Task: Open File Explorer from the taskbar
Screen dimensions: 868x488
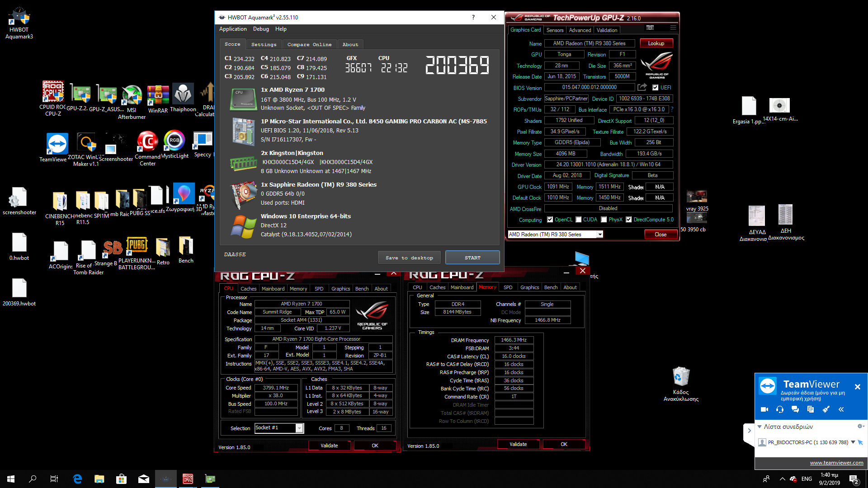Action: [x=99, y=479]
